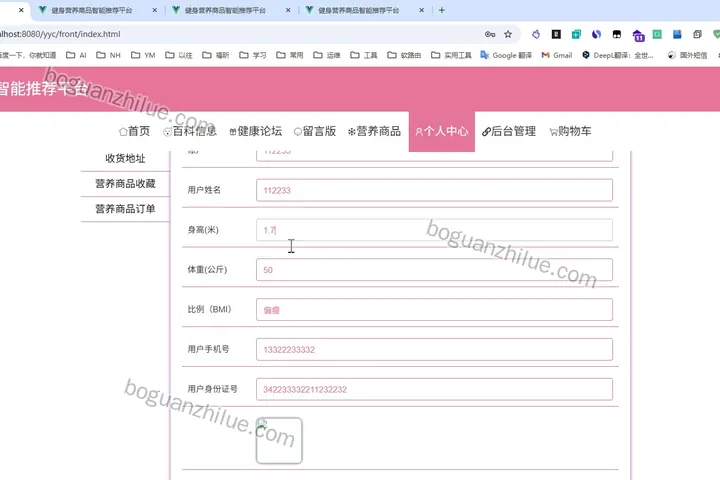720x480 pixels.
Task: Click the gray stacked-squares toolbar icon
Action: tap(698, 34)
